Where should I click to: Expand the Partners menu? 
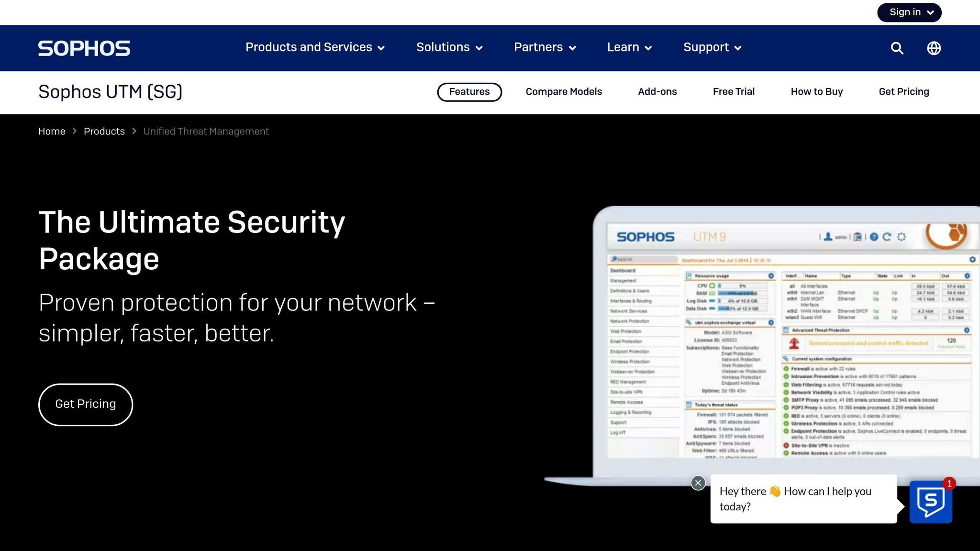545,47
